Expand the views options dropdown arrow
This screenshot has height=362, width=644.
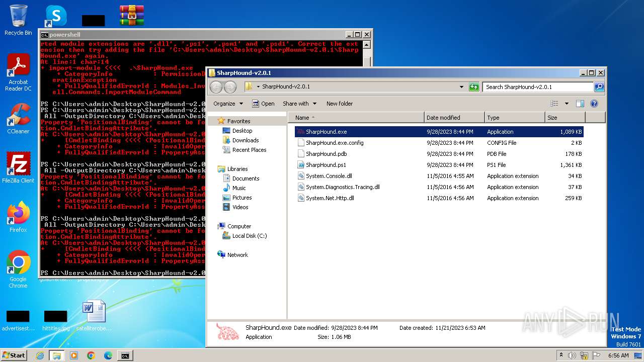(567, 104)
